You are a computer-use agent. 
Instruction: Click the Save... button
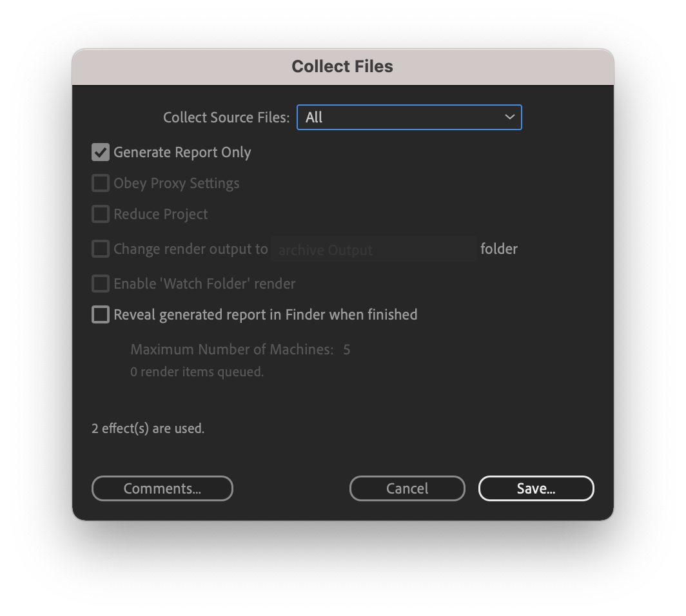[536, 488]
